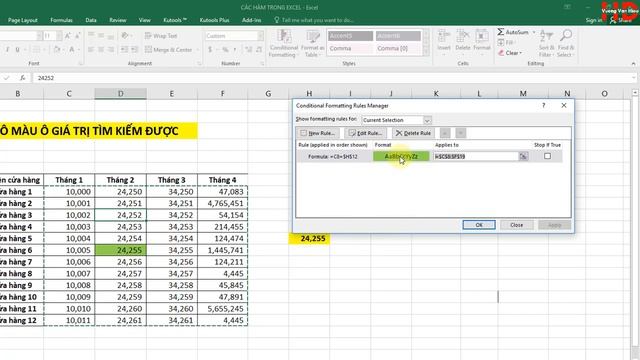Screen dimensions: 640x360
Task: Expand the Merge & Center dropdown arrow
Action: tap(197, 50)
